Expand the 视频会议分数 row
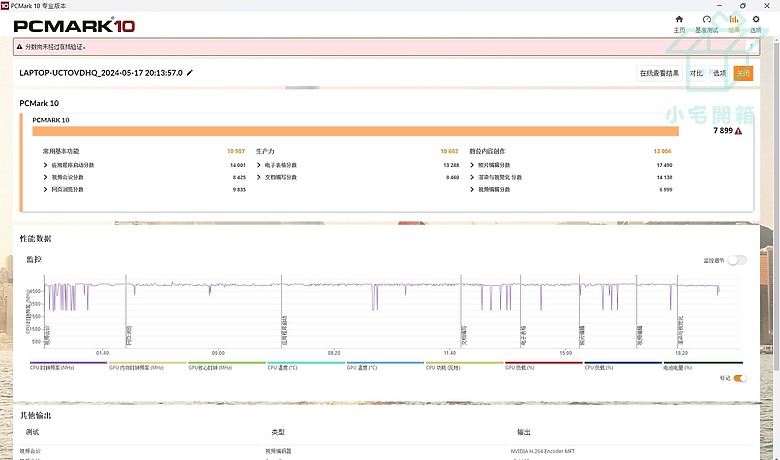The image size is (780, 460). point(45,177)
